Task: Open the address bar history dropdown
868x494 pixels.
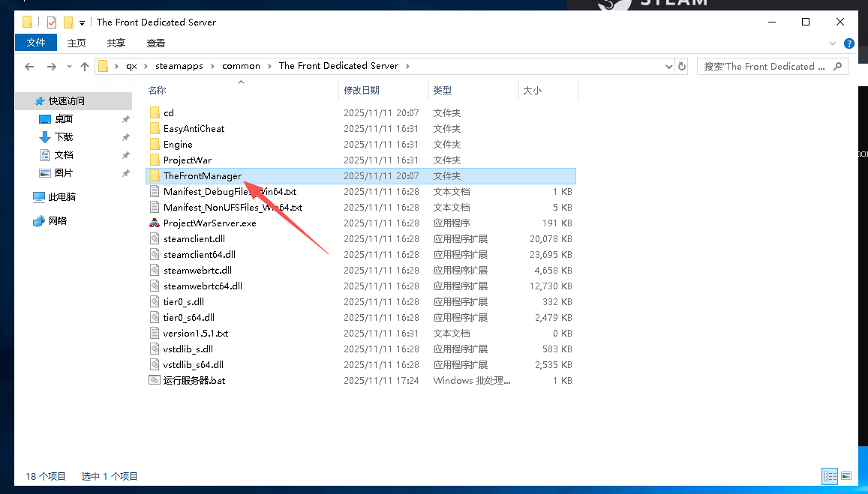Action: (x=669, y=66)
